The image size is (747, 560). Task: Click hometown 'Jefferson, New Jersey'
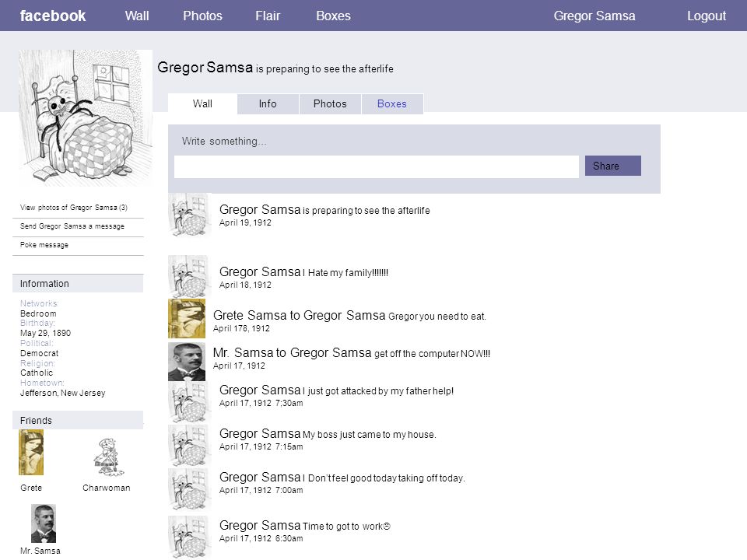pos(62,393)
